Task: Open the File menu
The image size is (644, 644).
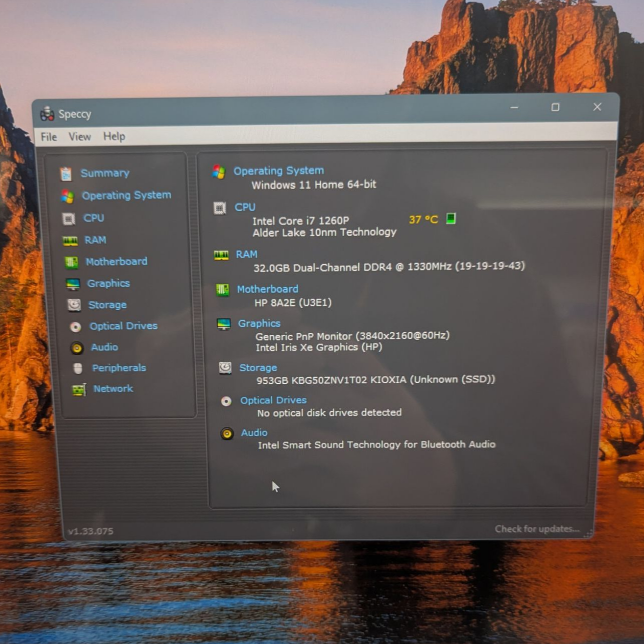Action: (49, 137)
